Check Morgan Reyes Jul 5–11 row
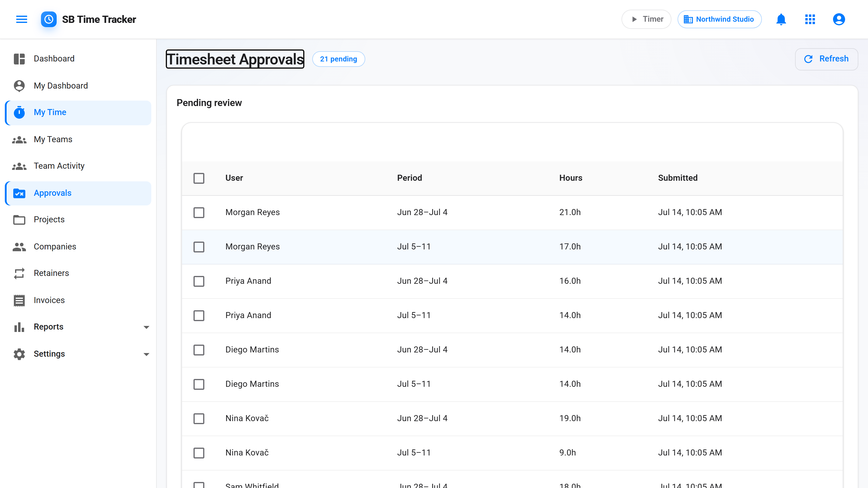 [199, 247]
